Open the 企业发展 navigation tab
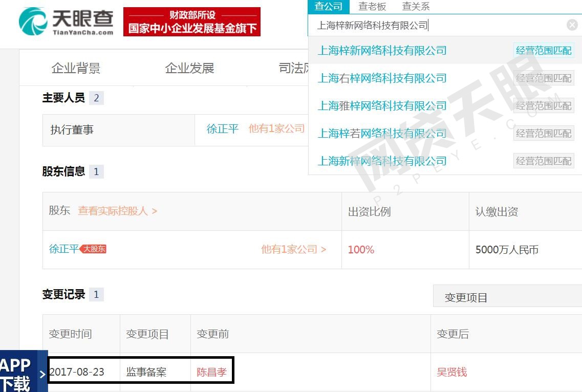The width and height of the screenshot is (582, 392). coord(190,68)
